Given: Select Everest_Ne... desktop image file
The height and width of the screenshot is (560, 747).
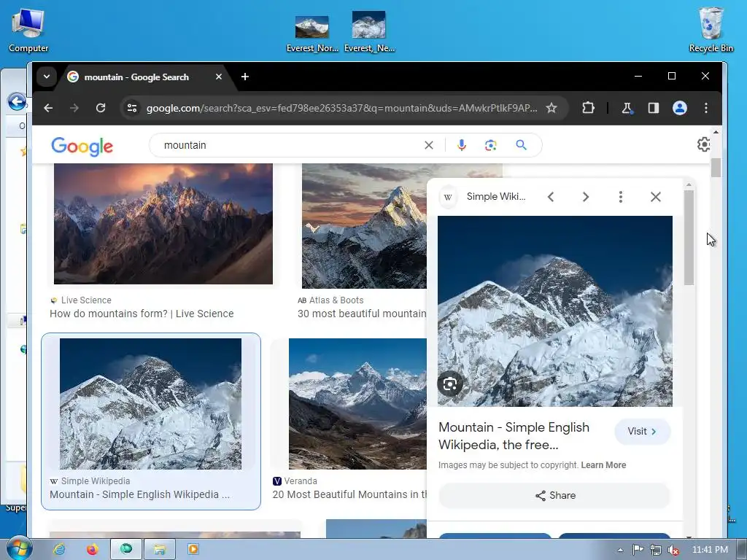Looking at the screenshot, I should (x=369, y=31).
